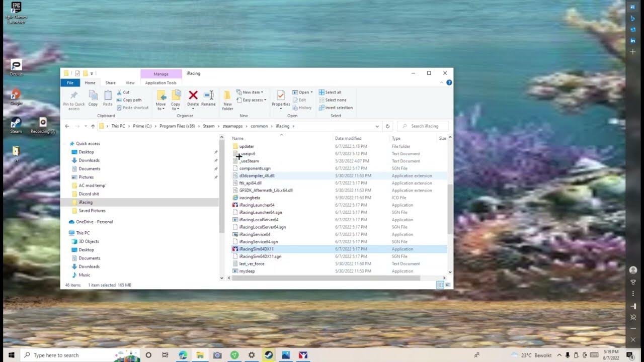This screenshot has height=362, width=644.
Task: Open the New item dropdown
Action: [x=250, y=93]
